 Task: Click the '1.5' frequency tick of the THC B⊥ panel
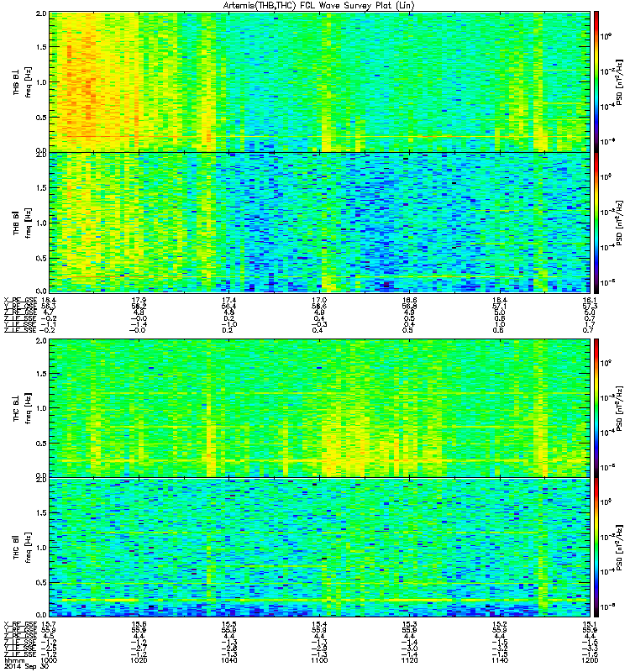(41, 374)
